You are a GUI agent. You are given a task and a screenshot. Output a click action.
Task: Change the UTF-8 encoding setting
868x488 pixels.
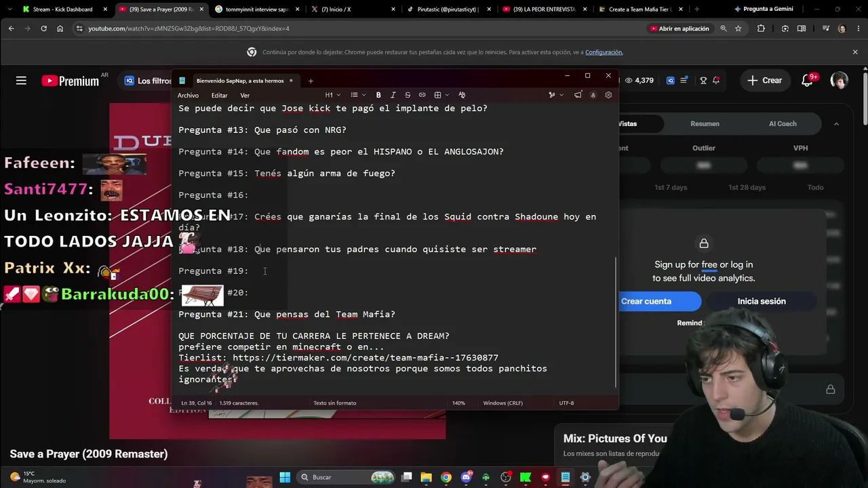click(x=566, y=403)
